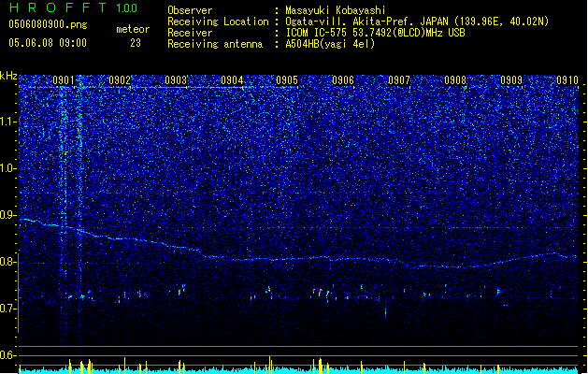Click the Receiving antenna label

[215, 44]
